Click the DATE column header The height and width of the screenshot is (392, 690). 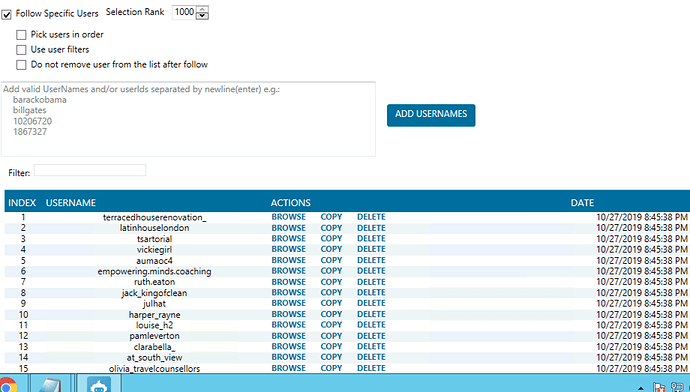[x=582, y=203]
